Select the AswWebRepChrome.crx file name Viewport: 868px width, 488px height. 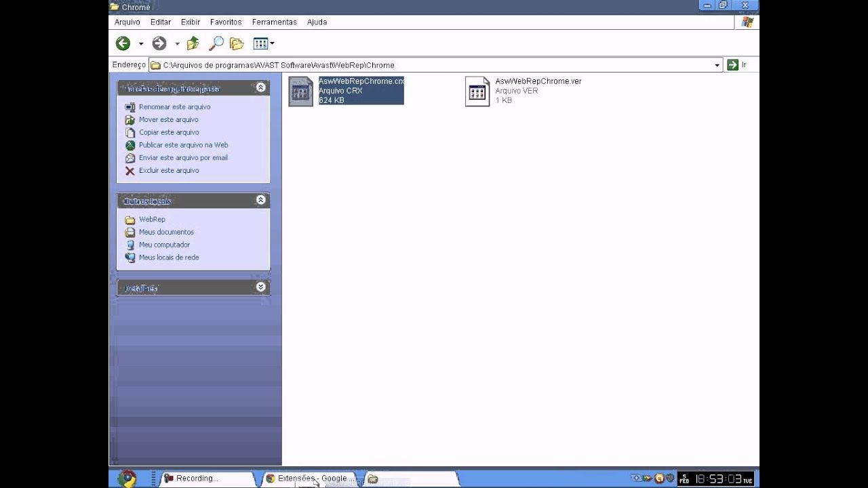pyautogui.click(x=361, y=81)
